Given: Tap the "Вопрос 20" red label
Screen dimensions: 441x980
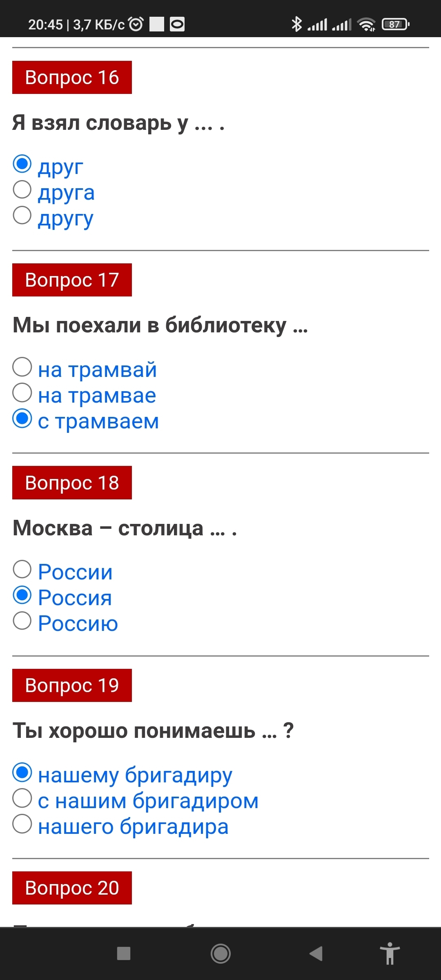Looking at the screenshot, I should point(72,888).
